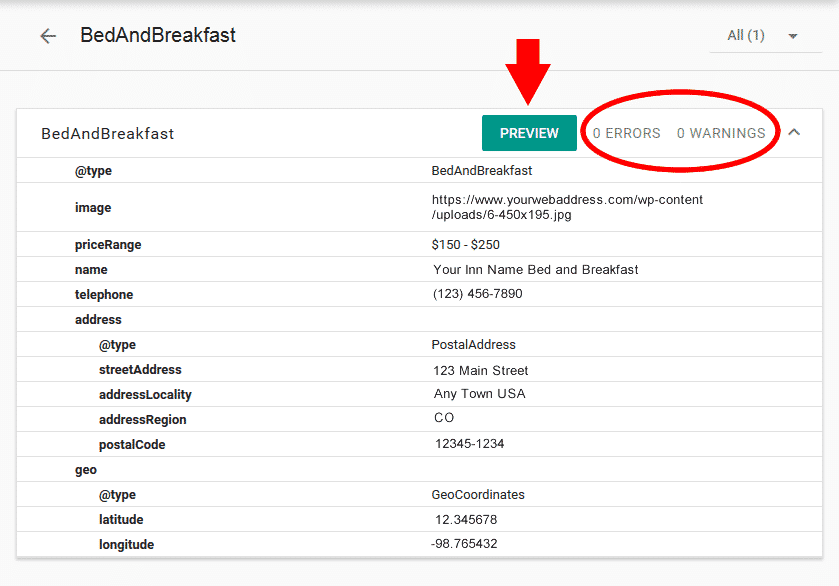The width and height of the screenshot is (839, 586).
Task: Collapse the BedAndBreakfast card with the chevron
Action: (x=794, y=132)
